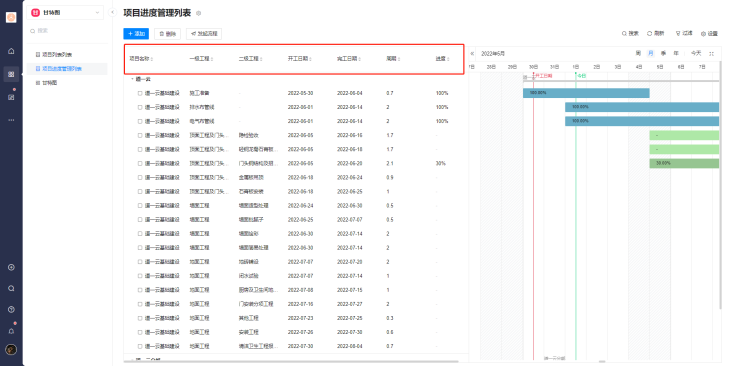The height and width of the screenshot is (366, 750).
Task: Tick the checkbox of the row starting 2022-07-16
Action: pos(140,304)
